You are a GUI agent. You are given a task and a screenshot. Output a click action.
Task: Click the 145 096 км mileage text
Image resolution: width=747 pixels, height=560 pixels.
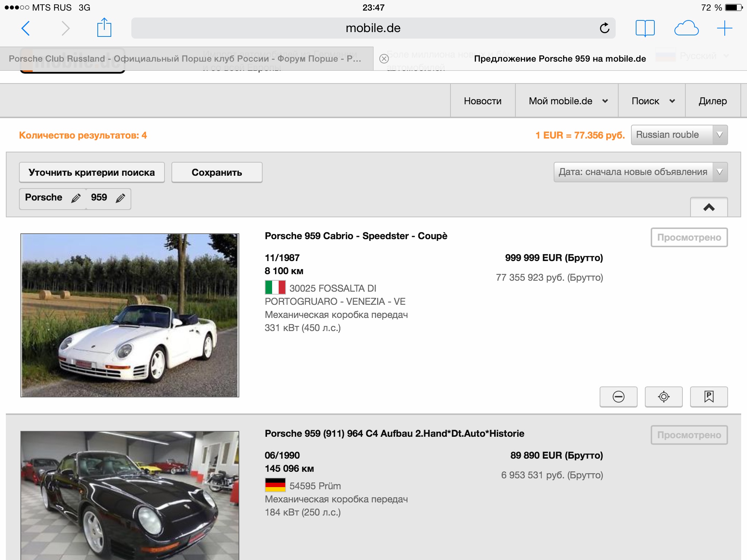289,468
